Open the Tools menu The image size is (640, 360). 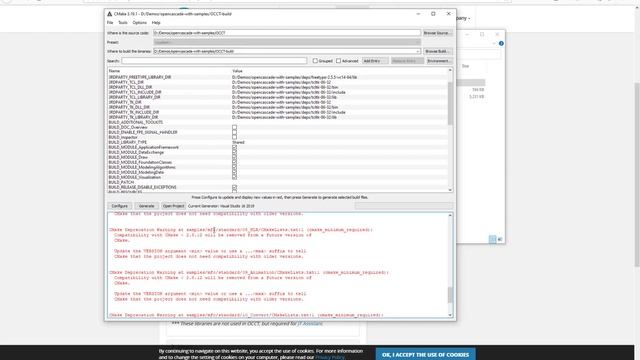point(122,23)
